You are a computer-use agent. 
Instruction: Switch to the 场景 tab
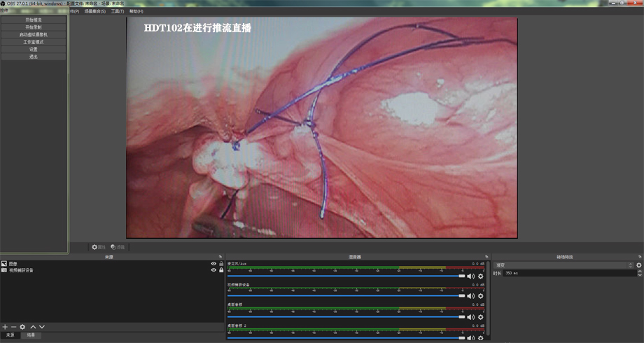click(x=31, y=335)
